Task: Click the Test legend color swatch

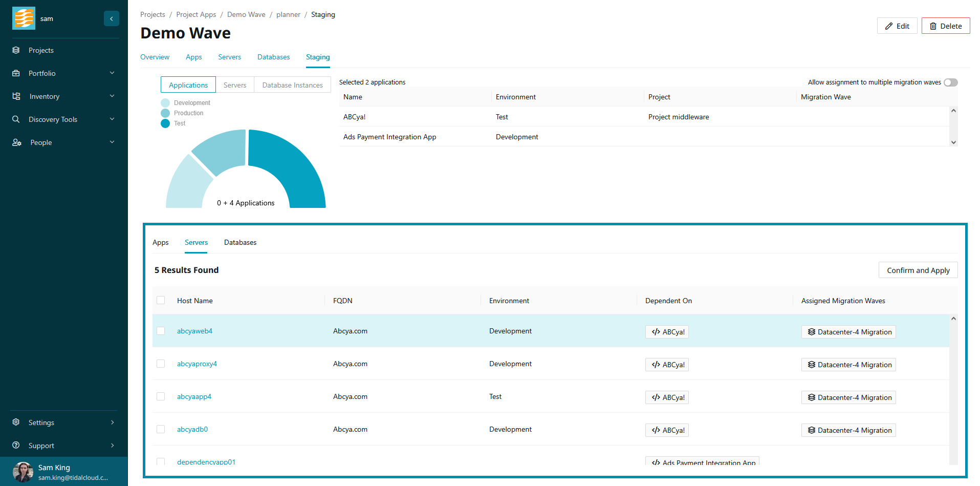Action: coord(165,123)
